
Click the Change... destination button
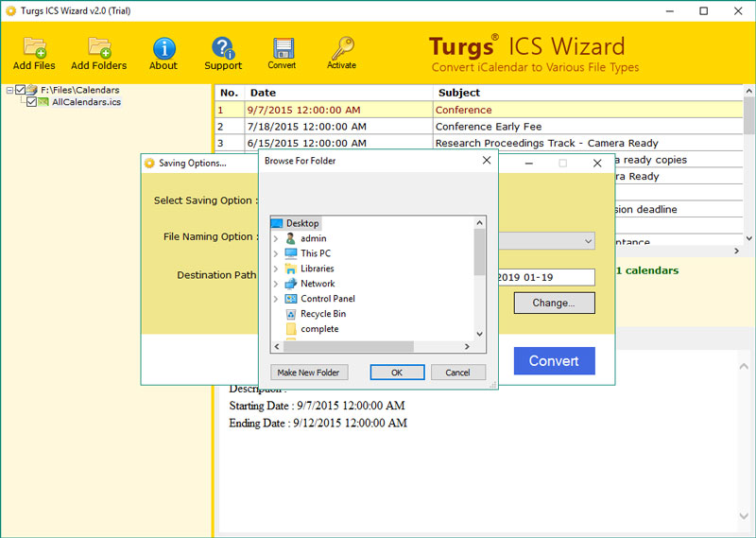554,303
